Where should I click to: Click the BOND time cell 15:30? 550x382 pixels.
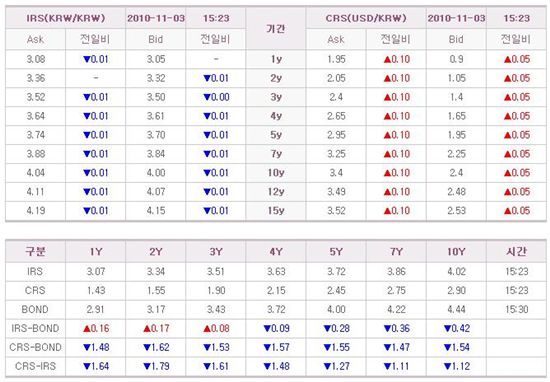tap(516, 310)
